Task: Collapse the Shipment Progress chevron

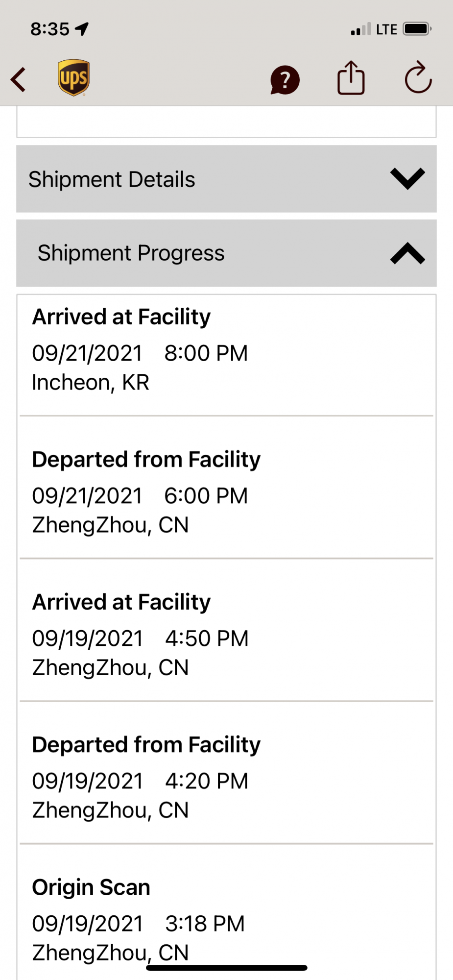Action: tap(407, 253)
